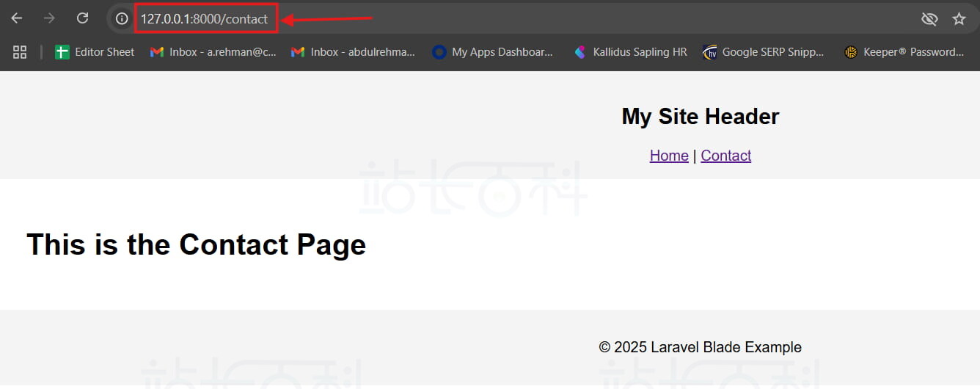
Task: Bookmark this page with the star icon
Action: [x=959, y=19]
